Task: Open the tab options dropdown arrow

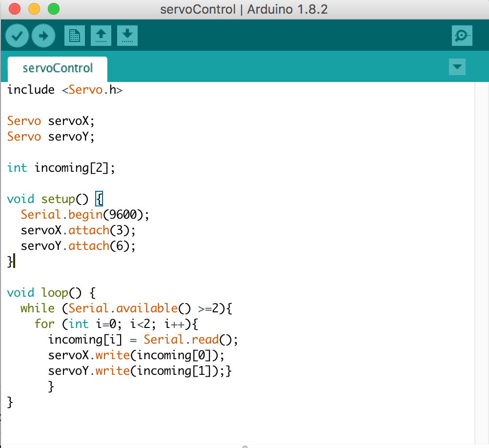Action: point(457,67)
